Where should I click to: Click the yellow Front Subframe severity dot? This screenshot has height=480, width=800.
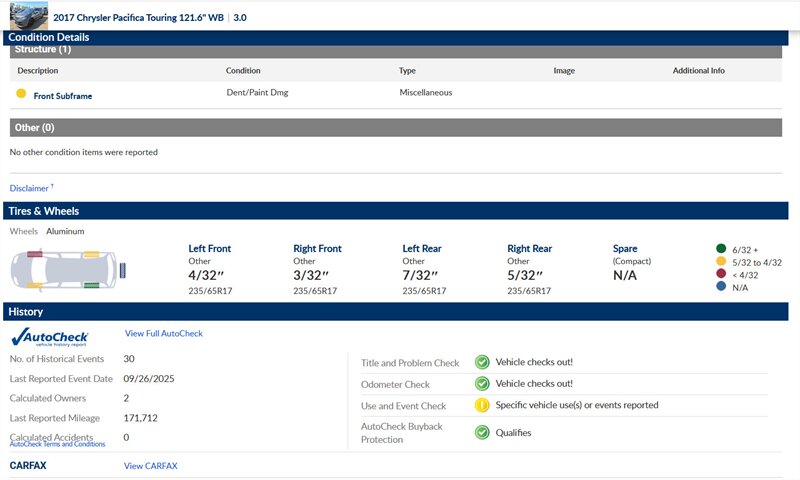click(21, 94)
